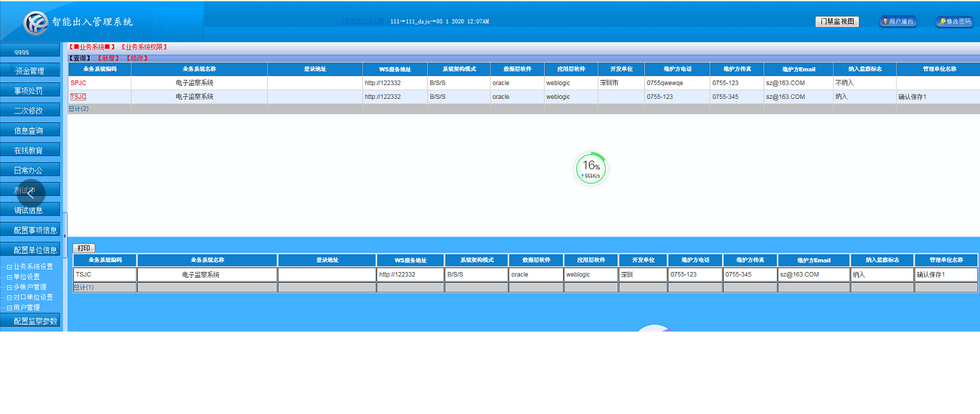980x414 pixels.
Task: Click the 用户退出 logout icon button
Action: 898,22
